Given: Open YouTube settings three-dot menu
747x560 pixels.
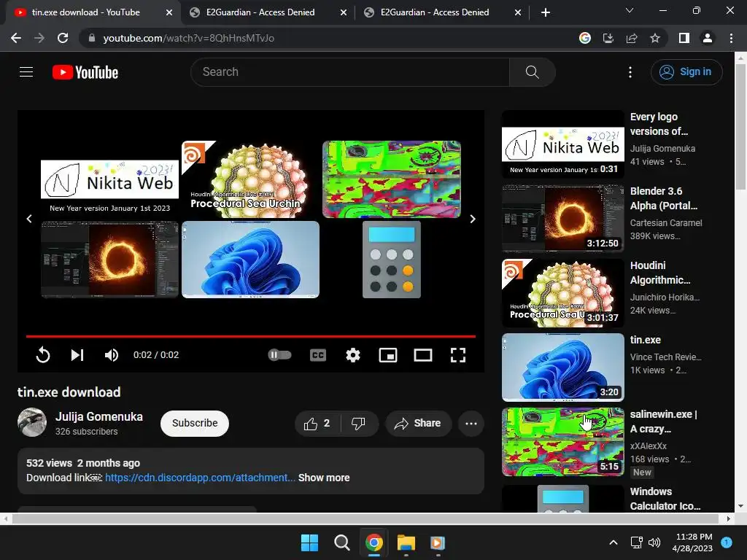Looking at the screenshot, I should pyautogui.click(x=630, y=72).
